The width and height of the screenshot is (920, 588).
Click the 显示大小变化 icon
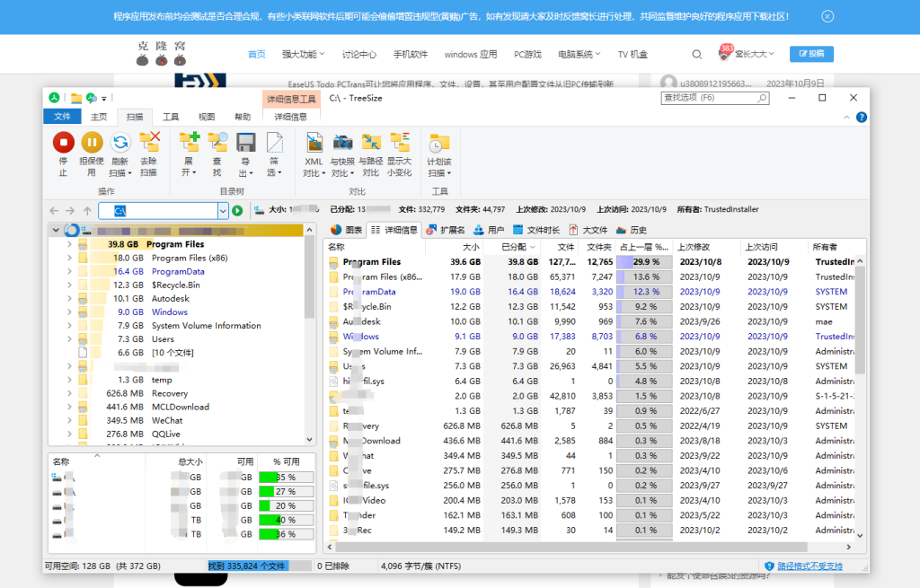click(x=400, y=143)
